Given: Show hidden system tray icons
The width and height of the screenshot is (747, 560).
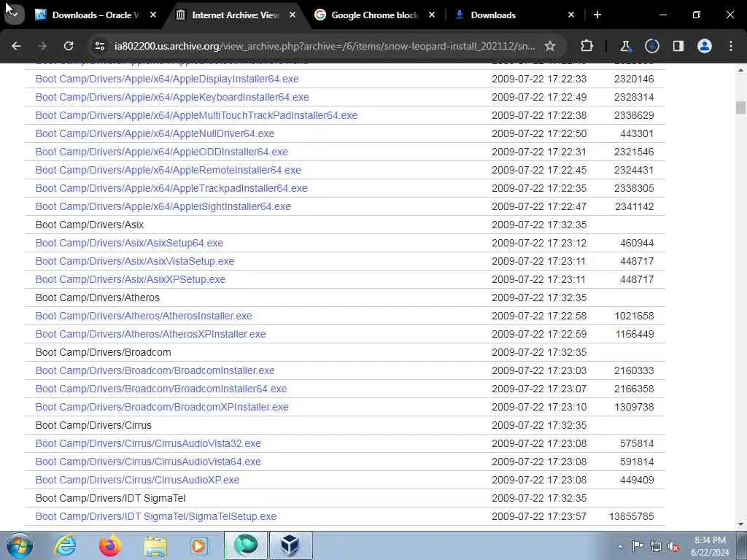Looking at the screenshot, I should pos(620,546).
